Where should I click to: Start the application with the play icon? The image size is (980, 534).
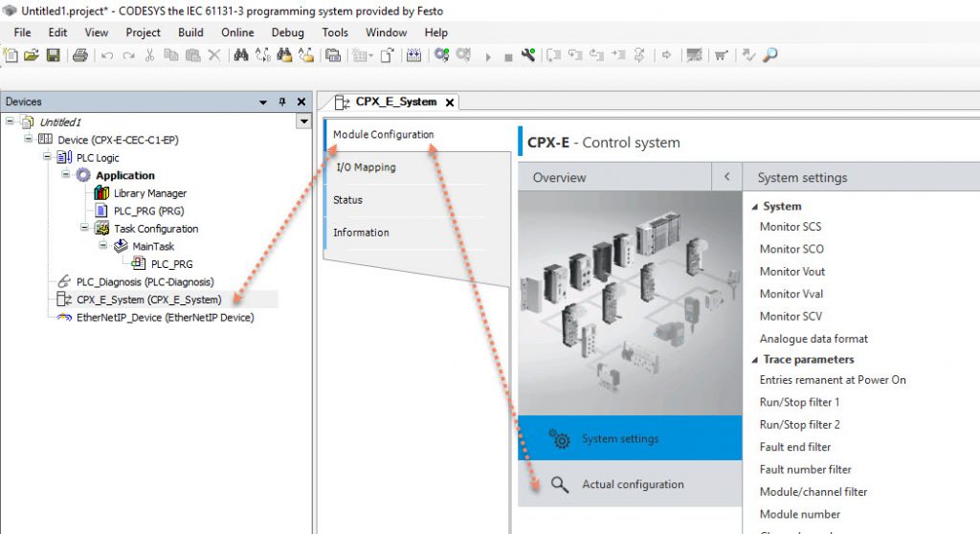tap(488, 56)
